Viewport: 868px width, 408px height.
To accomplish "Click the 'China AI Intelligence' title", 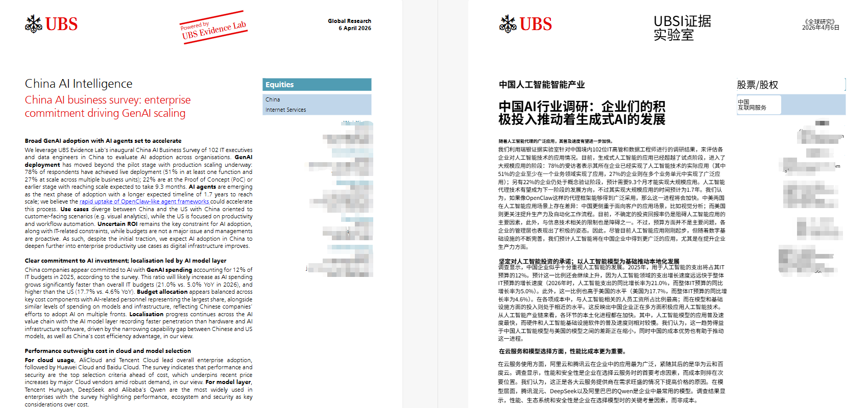I will (79, 84).
